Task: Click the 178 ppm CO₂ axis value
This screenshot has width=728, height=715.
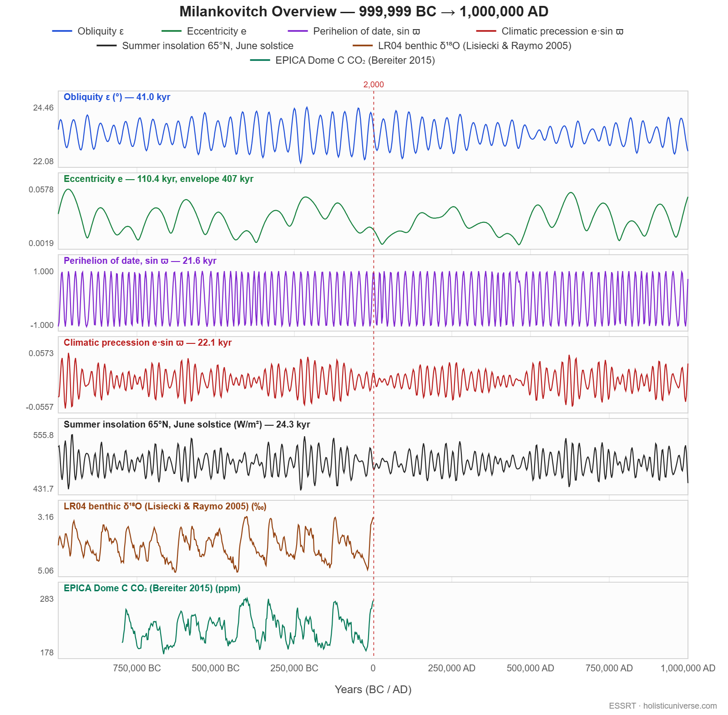Action: (x=47, y=653)
